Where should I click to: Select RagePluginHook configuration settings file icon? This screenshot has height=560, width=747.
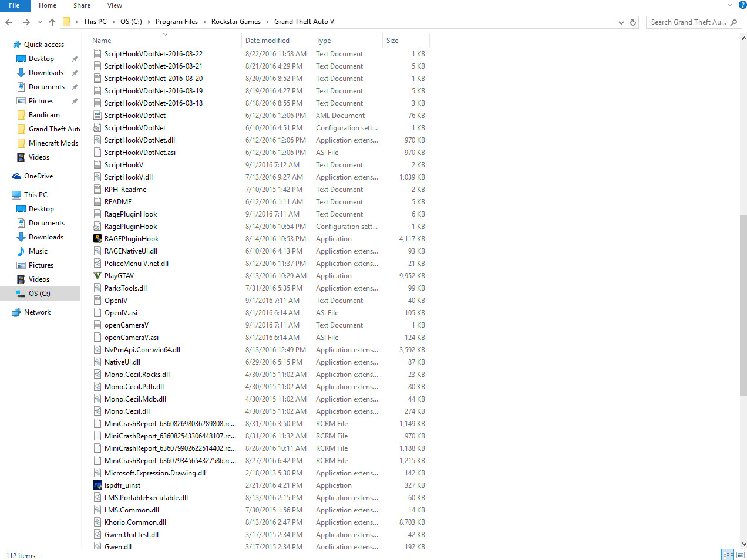click(x=97, y=226)
